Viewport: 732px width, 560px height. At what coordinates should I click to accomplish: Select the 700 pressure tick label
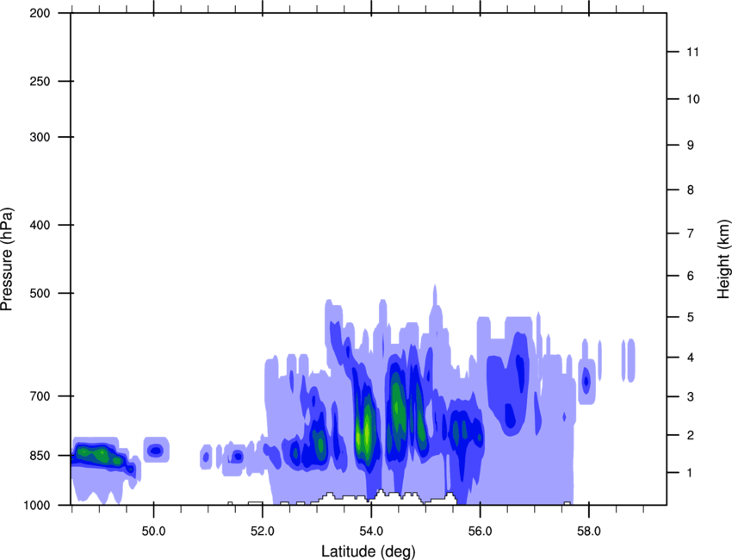tap(40, 396)
